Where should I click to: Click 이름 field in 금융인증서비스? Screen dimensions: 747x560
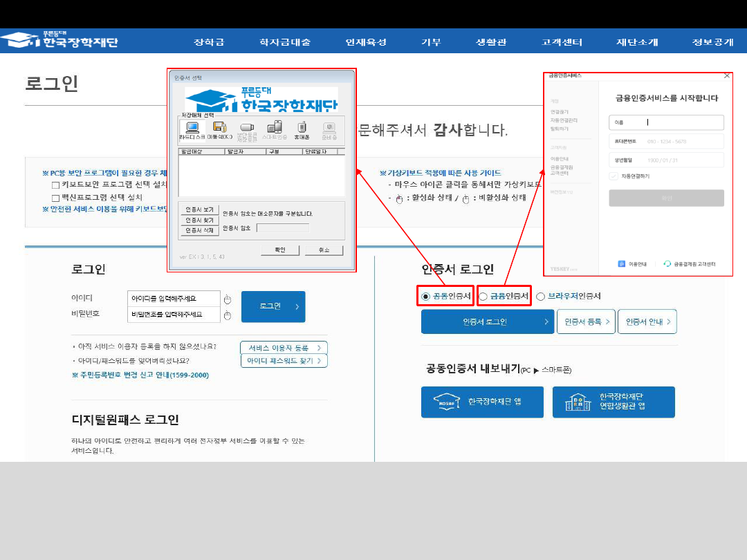pos(667,122)
